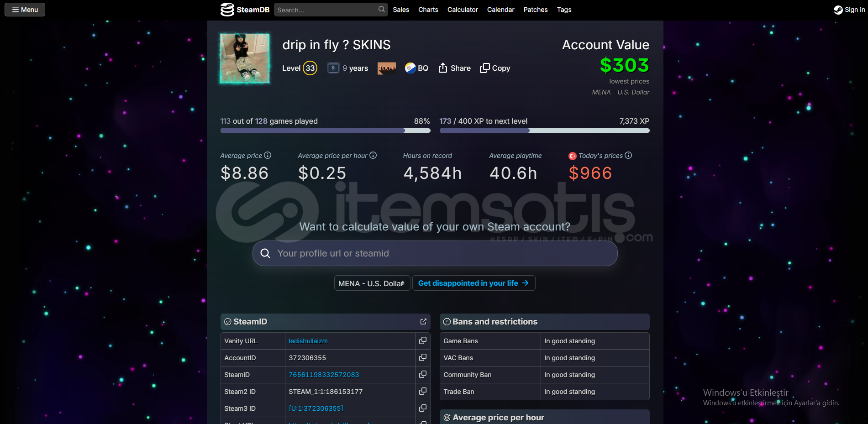This screenshot has height=424, width=868.
Task: Click the Average price per hour info icon
Action: [373, 155]
